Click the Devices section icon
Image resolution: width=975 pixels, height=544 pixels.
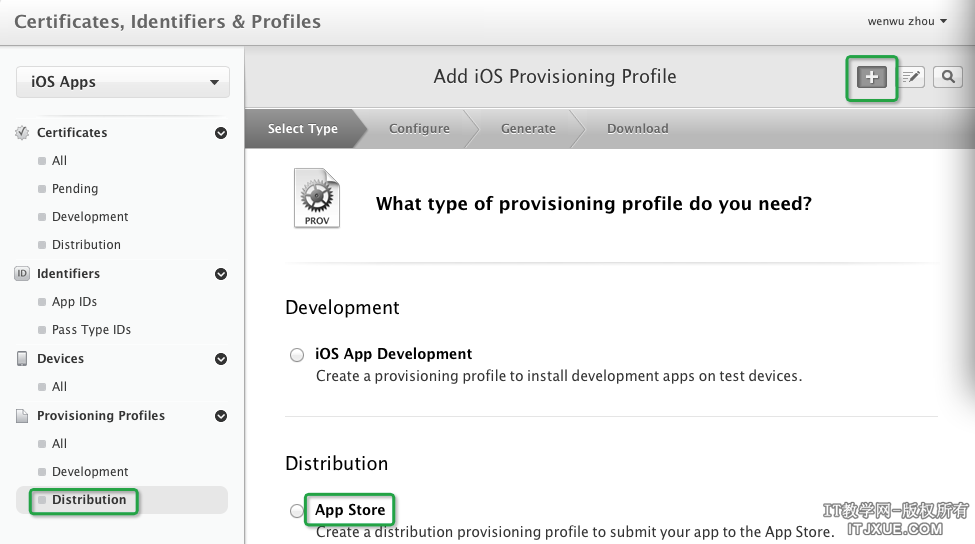[22, 359]
